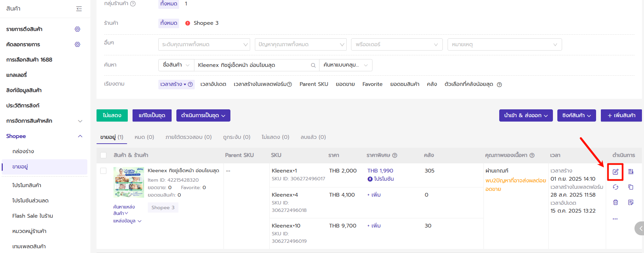Click the product name search input field
Screen dimensions: 644x253
click(252, 65)
